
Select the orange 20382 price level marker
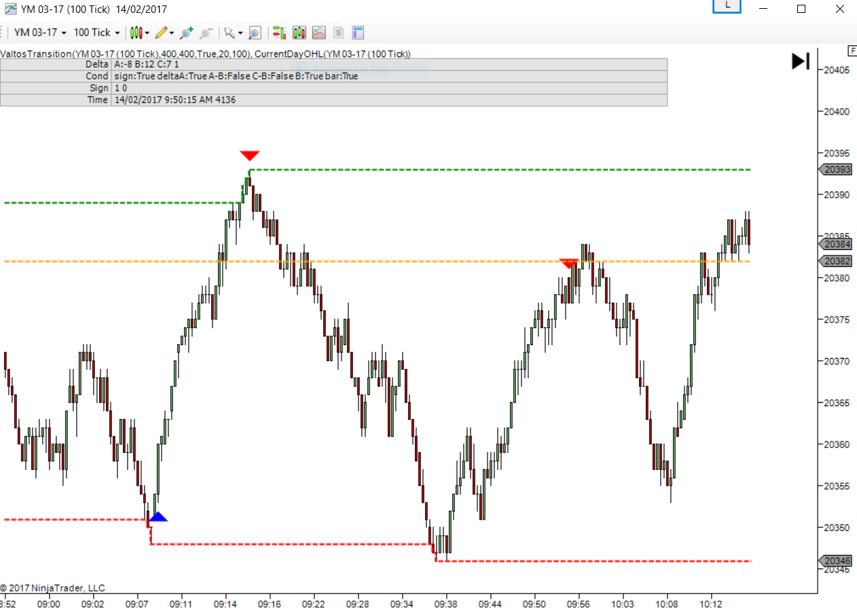click(x=835, y=261)
